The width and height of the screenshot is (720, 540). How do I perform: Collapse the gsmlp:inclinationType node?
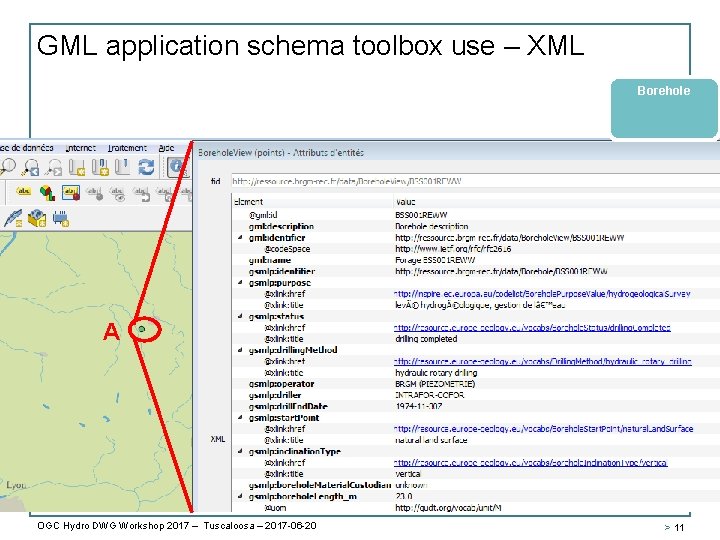pos(240,451)
